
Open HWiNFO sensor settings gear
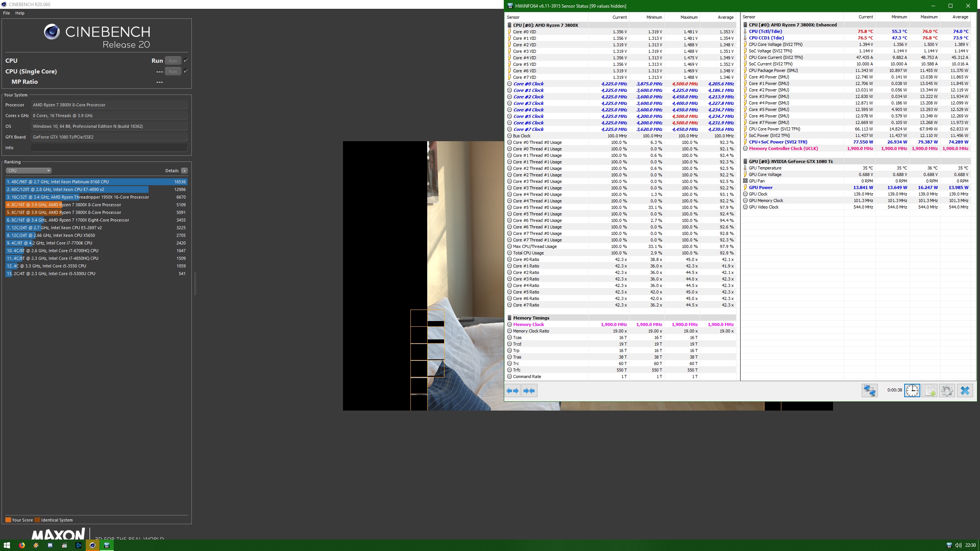947,391
